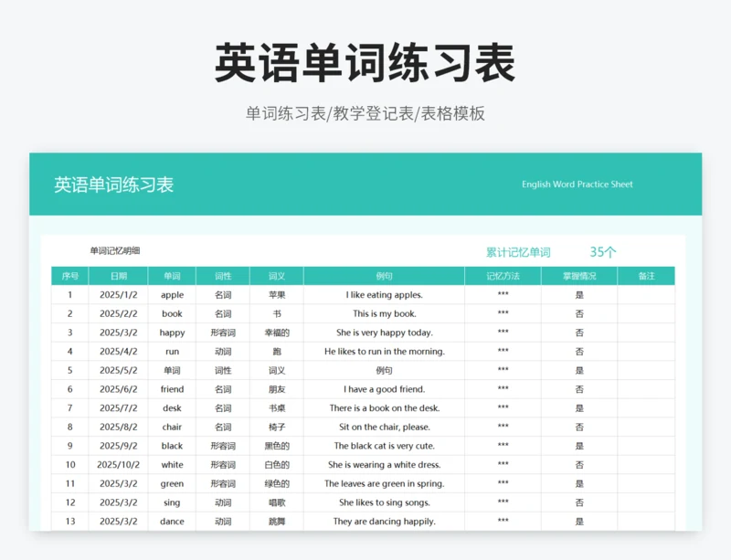Select the meaning cell 黑色的
731x560 pixels.
tap(277, 446)
